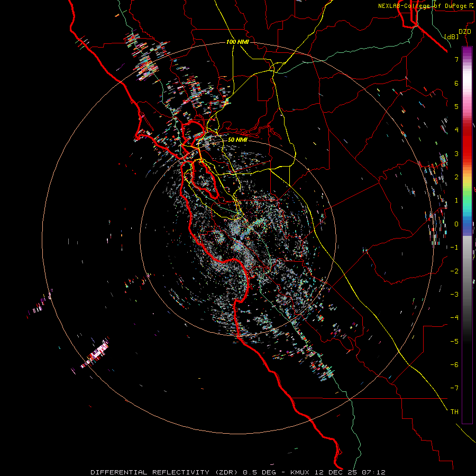Click the 0 value on scale

point(456,224)
